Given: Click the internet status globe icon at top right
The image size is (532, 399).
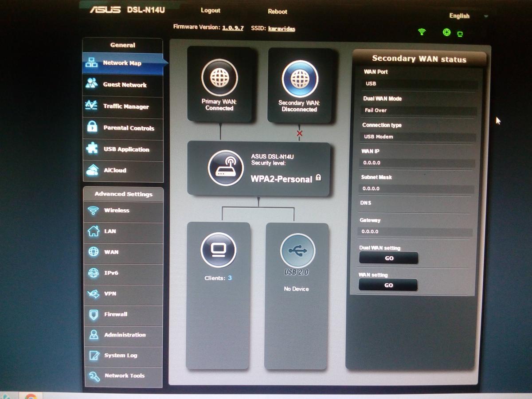Looking at the screenshot, I should (x=447, y=32).
